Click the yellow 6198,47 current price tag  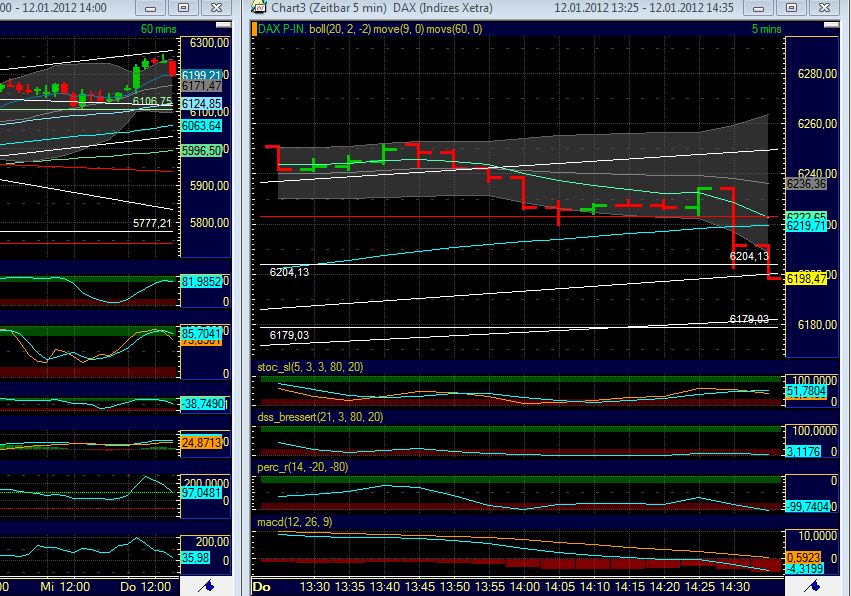(806, 279)
